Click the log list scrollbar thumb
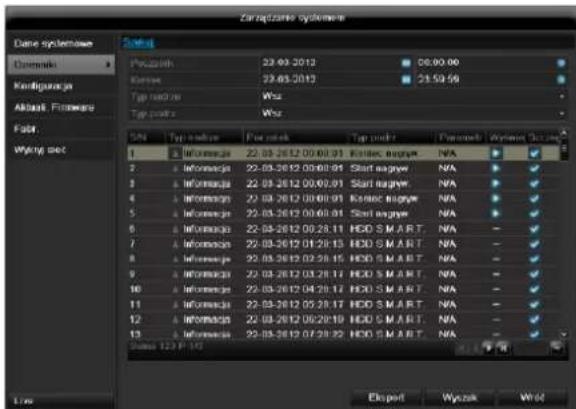576x409 pixels. pyautogui.click(x=564, y=149)
